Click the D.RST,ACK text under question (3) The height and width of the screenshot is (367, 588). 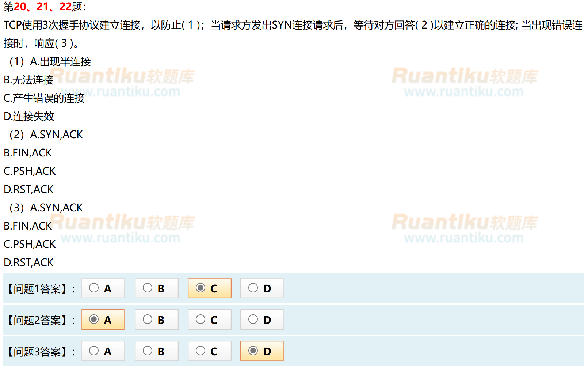(28, 262)
